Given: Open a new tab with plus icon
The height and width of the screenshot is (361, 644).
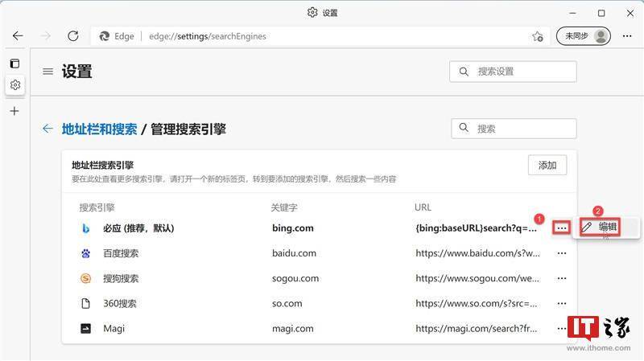Looking at the screenshot, I should click(14, 111).
